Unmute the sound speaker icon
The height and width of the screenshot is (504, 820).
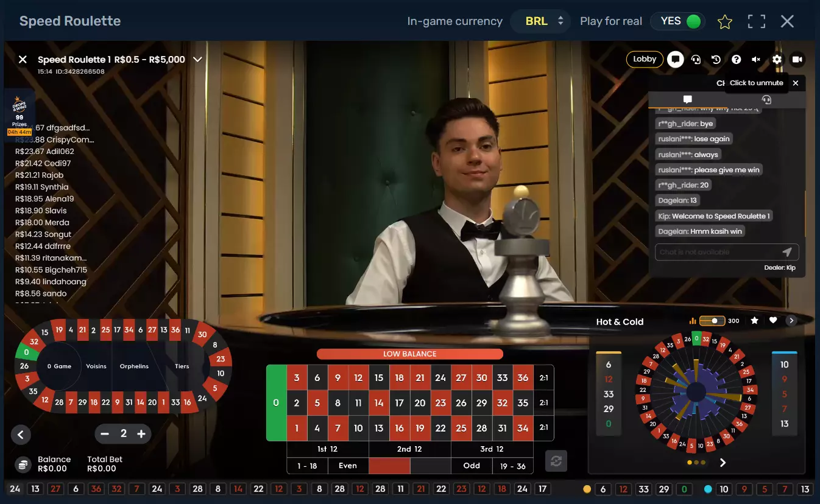pyautogui.click(x=756, y=60)
